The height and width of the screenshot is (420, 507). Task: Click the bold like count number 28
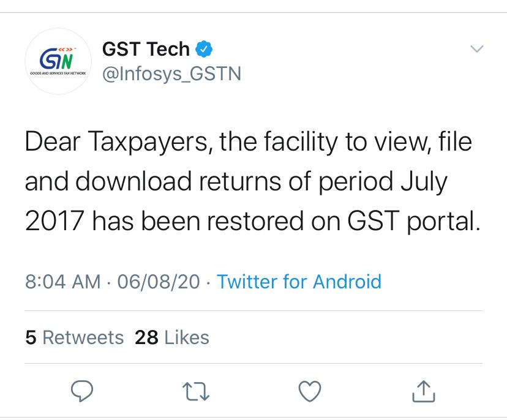click(146, 337)
